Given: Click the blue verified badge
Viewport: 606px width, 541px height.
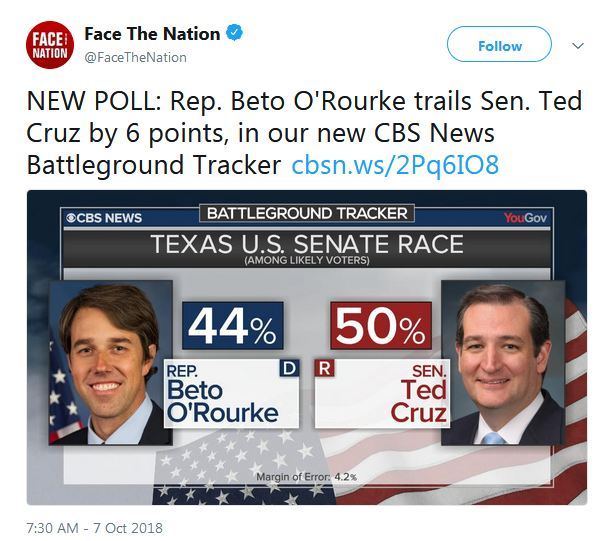Looking at the screenshot, I should (235, 33).
